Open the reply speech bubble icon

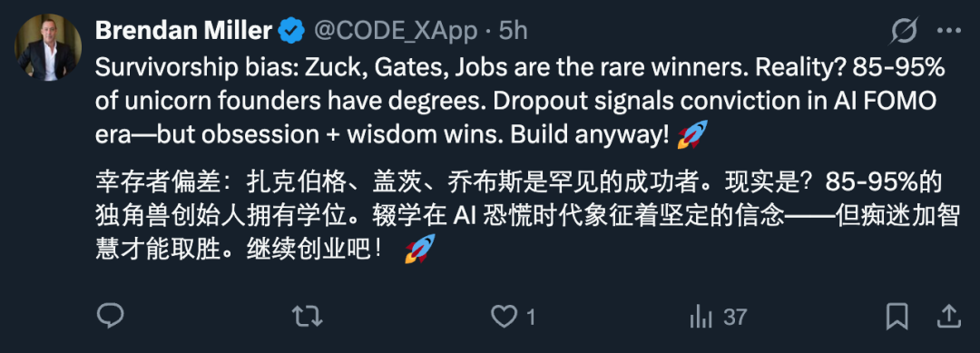(x=111, y=317)
